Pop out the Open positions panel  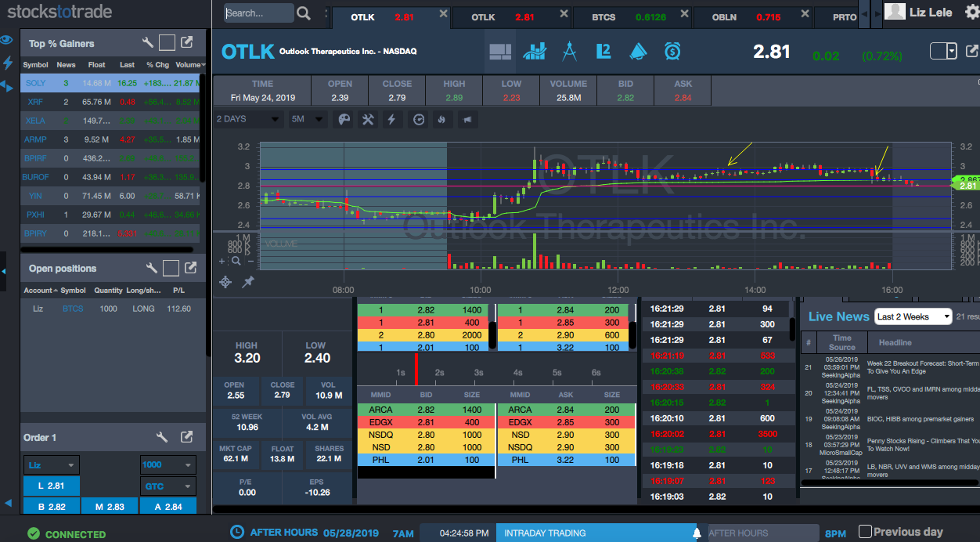[x=190, y=268]
